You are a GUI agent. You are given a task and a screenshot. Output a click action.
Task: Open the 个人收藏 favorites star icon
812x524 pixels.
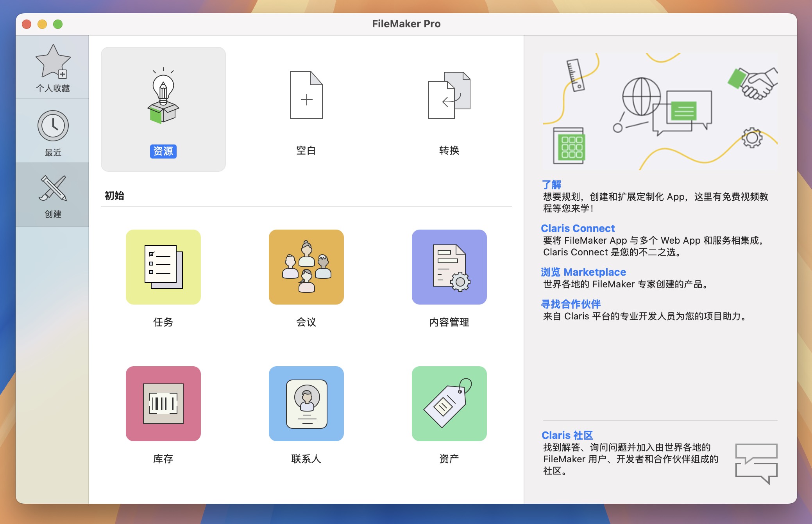coord(53,61)
